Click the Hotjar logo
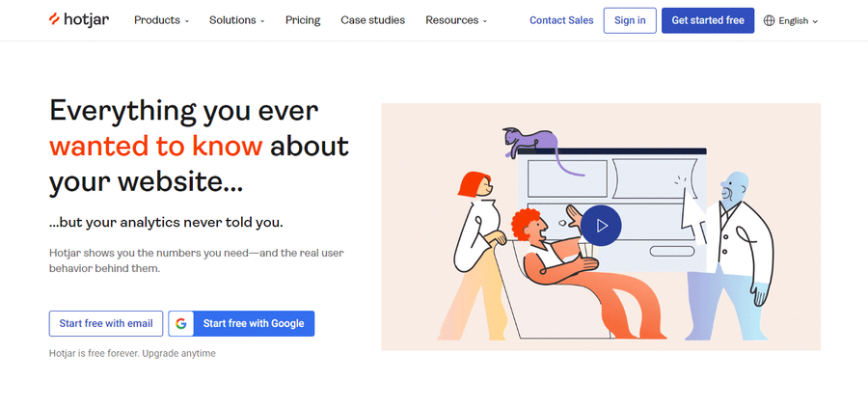This screenshot has width=868, height=408. pos(79,20)
